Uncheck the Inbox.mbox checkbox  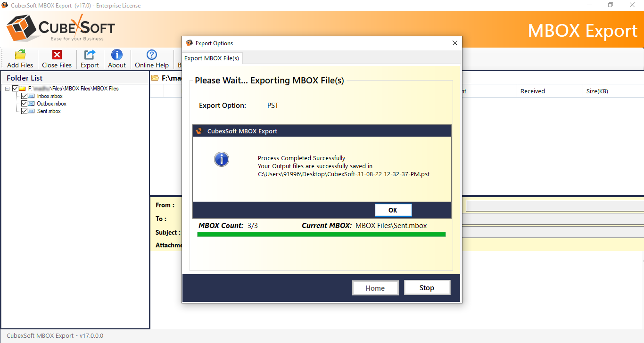click(x=24, y=96)
